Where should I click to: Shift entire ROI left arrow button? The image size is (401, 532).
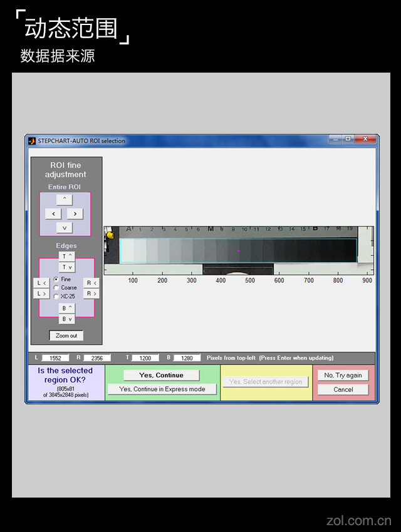(53, 214)
